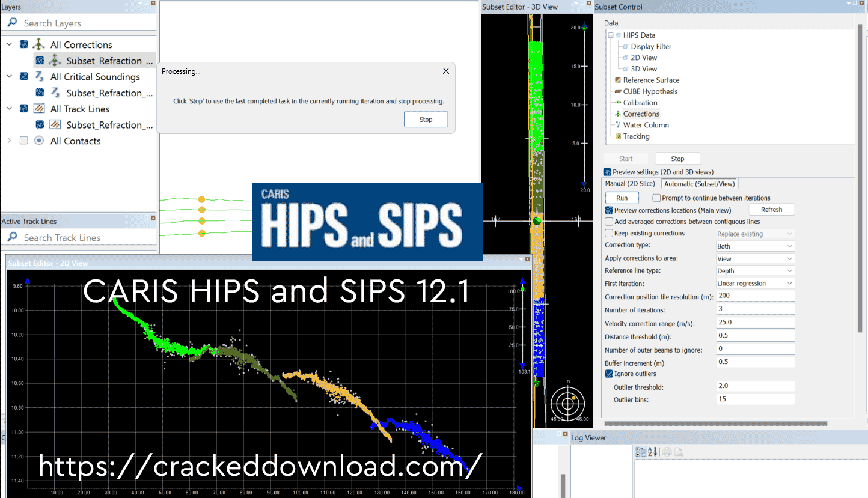868x498 pixels.
Task: Click the All Track Lines hatch icon
Action: pyautogui.click(x=39, y=109)
